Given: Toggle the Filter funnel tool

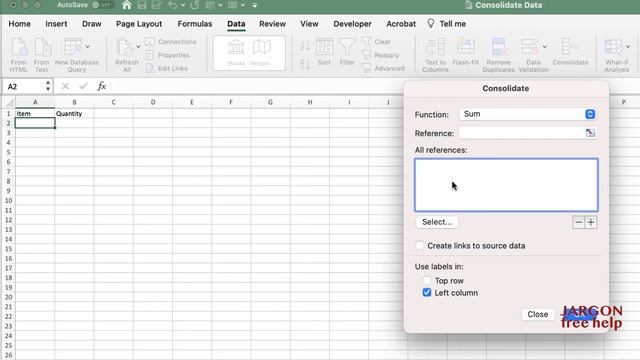Looking at the screenshot, I should coord(347,51).
